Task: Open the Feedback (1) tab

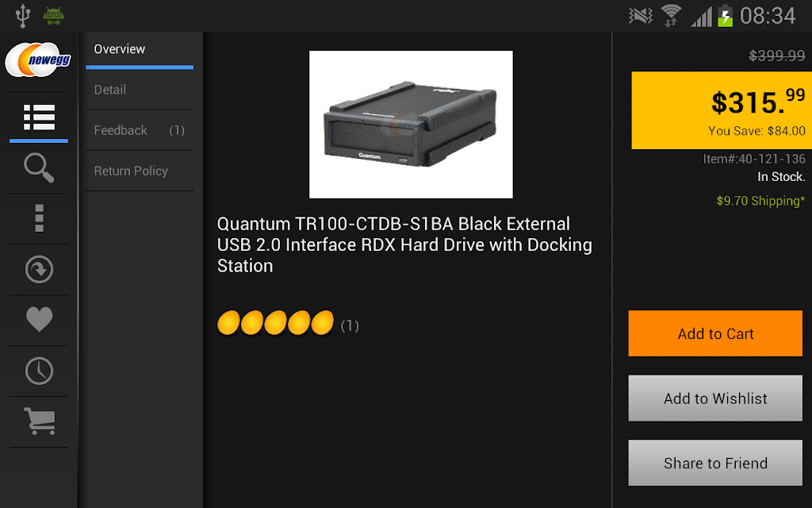Action: click(x=140, y=130)
